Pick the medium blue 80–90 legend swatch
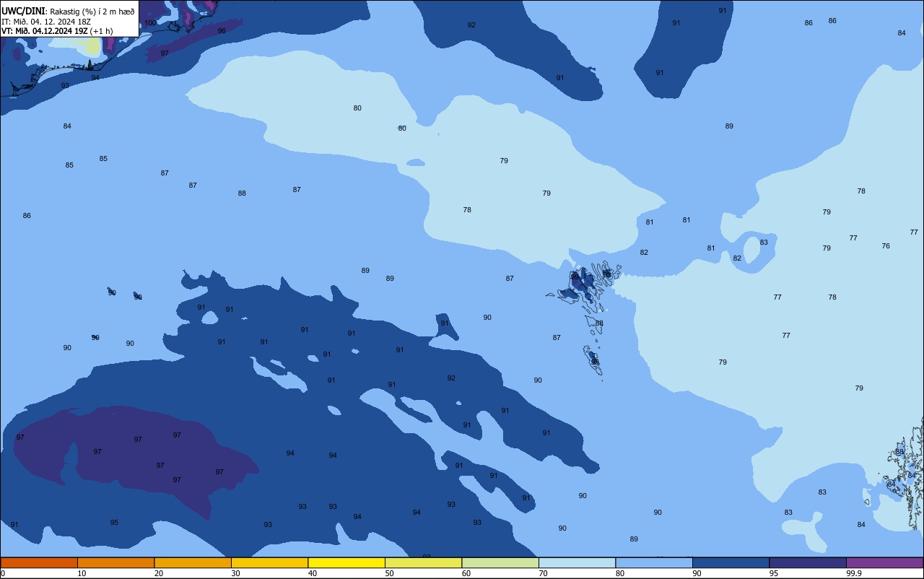This screenshot has width=924, height=579. click(654, 562)
